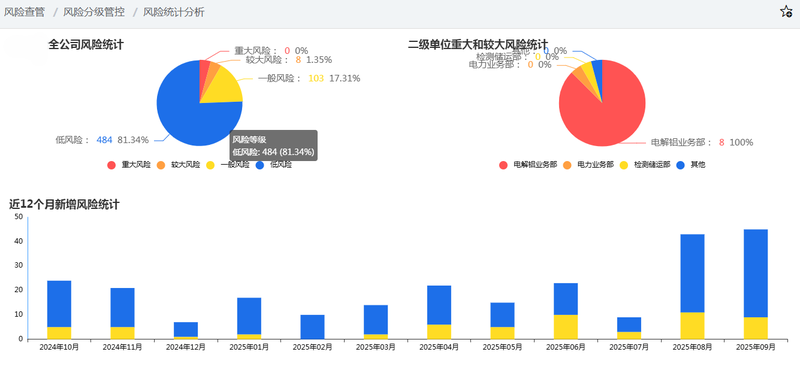Toggle the 电力业务部 orange legend marker
Screen dimensions: 800x376
coord(567,165)
